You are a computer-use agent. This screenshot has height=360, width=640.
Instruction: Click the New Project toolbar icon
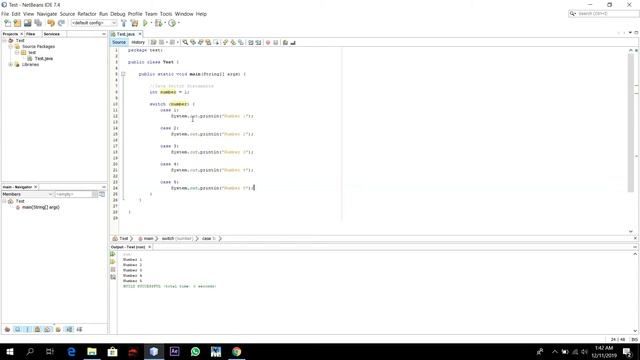point(17,23)
